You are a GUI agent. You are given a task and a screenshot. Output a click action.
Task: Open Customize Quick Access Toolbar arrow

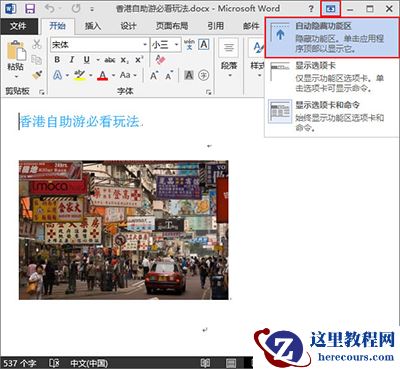point(92,9)
